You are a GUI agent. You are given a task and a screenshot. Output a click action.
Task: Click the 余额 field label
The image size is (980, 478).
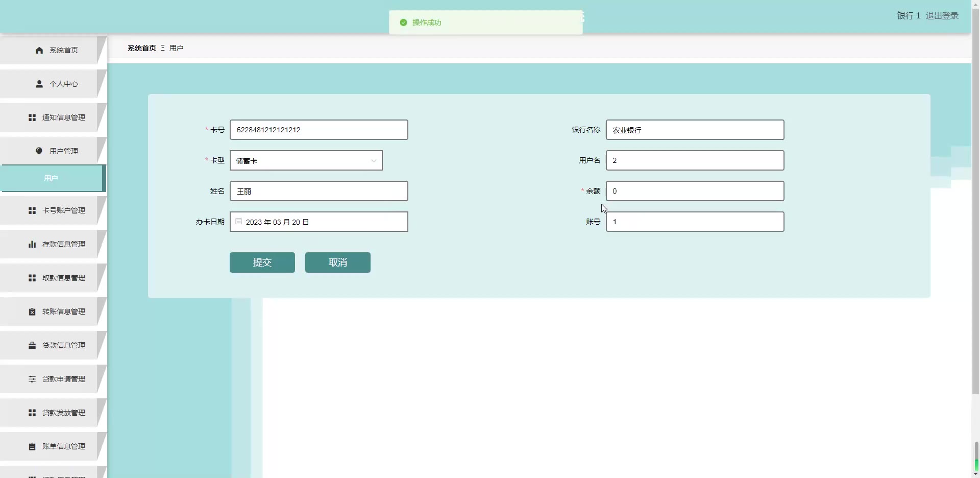coord(593,191)
